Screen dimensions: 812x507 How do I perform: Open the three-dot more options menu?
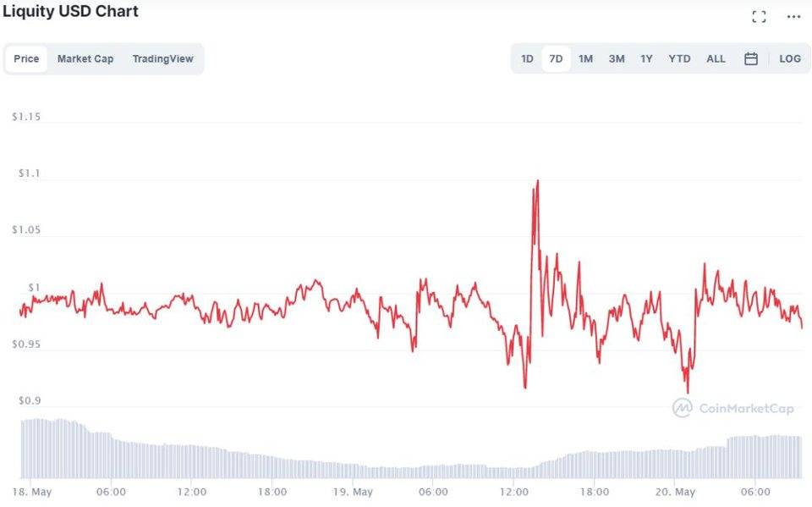pos(793,17)
